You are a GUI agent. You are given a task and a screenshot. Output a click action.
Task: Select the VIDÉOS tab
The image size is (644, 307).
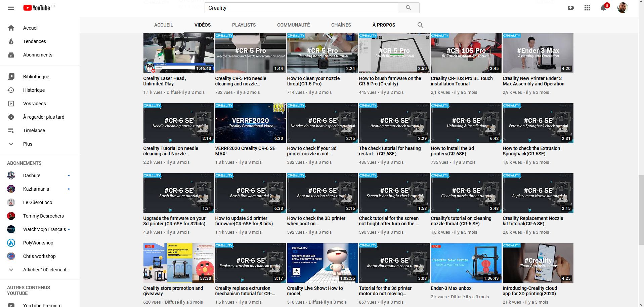(203, 25)
